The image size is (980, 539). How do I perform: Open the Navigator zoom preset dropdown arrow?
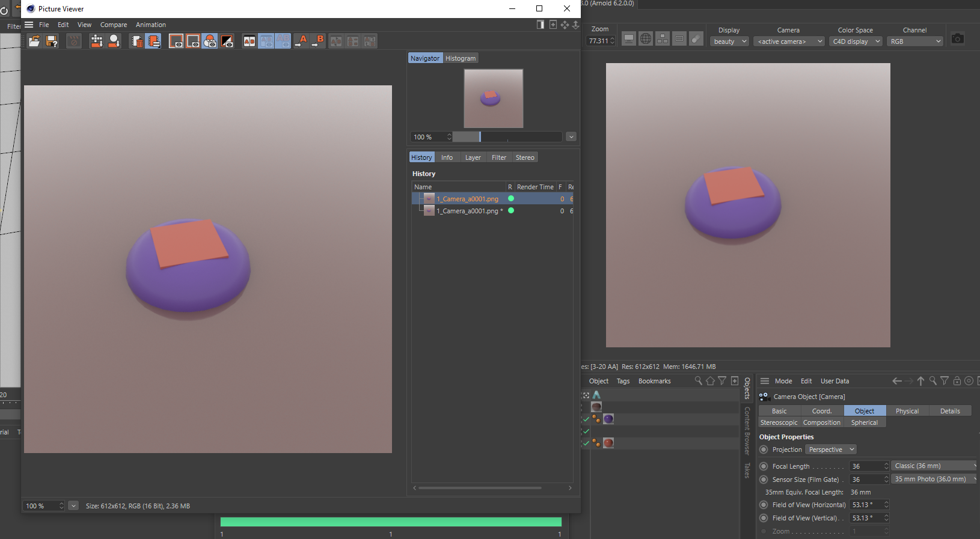[x=571, y=137]
